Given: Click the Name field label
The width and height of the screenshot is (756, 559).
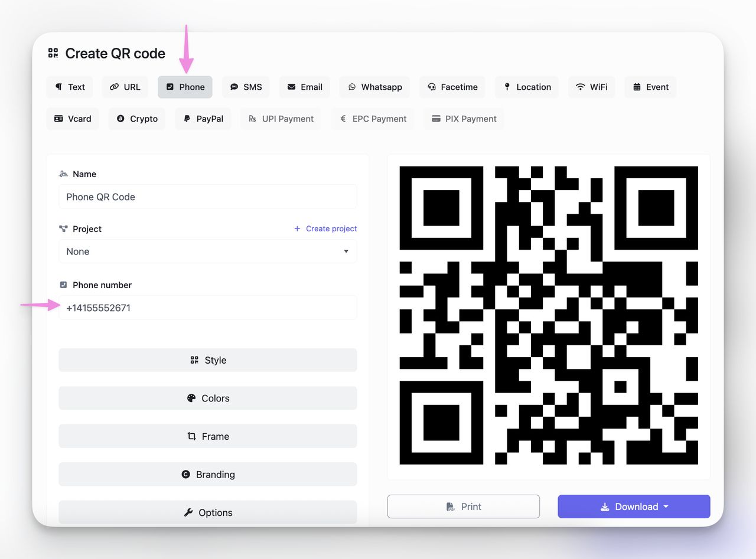Looking at the screenshot, I should [84, 174].
